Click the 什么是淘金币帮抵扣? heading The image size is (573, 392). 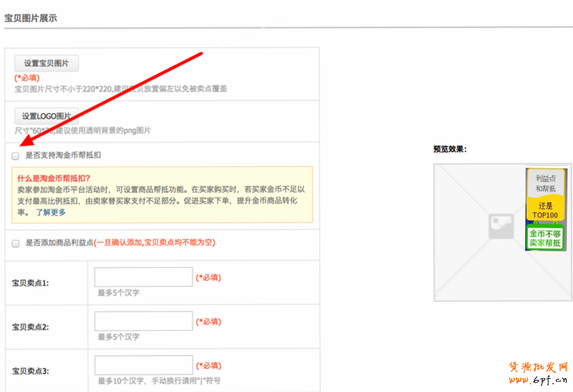point(54,178)
